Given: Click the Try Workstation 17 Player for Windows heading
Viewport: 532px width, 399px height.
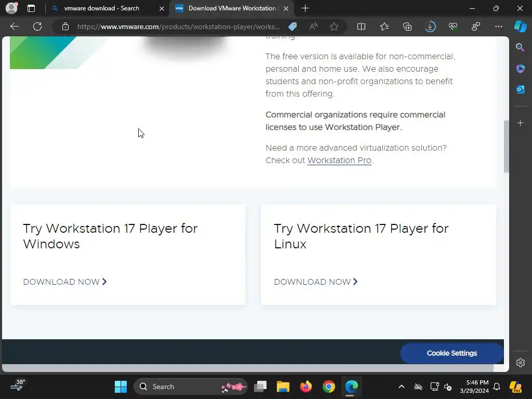Looking at the screenshot, I should pyautogui.click(x=110, y=236).
